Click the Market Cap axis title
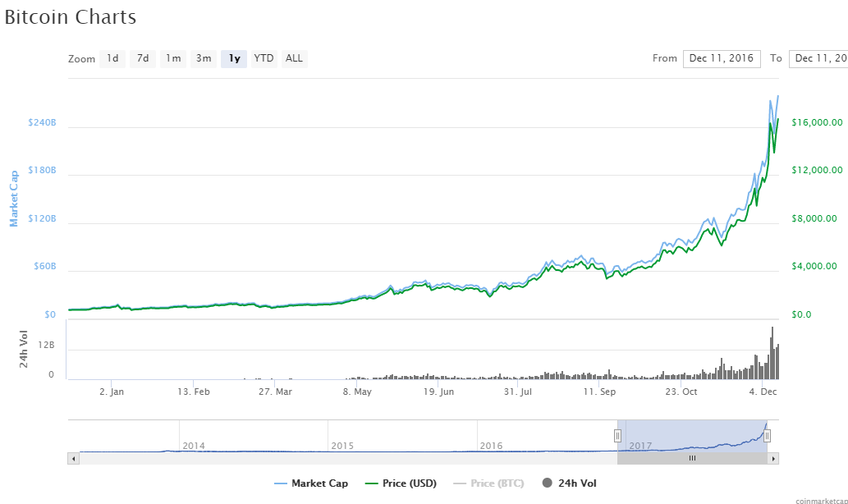The height and width of the screenshot is (504, 848). click(14, 199)
